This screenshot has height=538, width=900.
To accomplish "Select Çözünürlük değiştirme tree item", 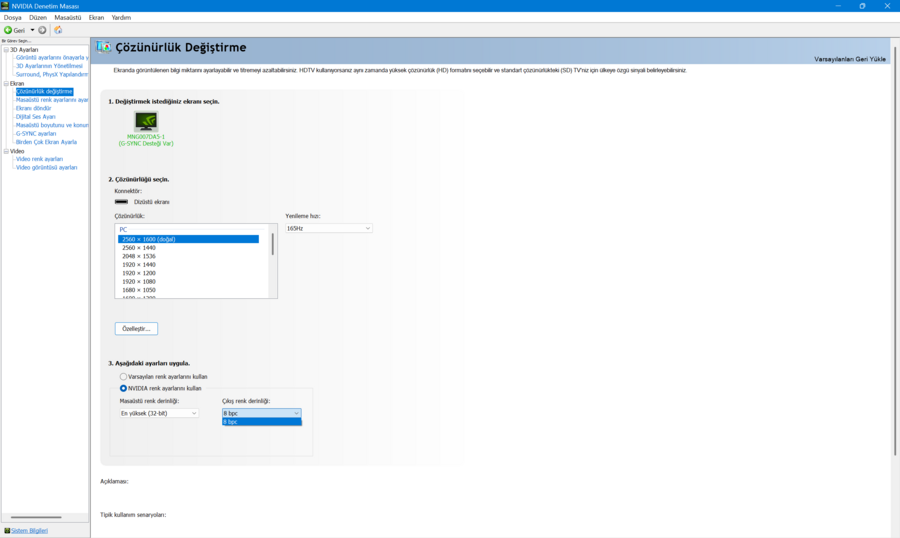I will [x=44, y=91].
